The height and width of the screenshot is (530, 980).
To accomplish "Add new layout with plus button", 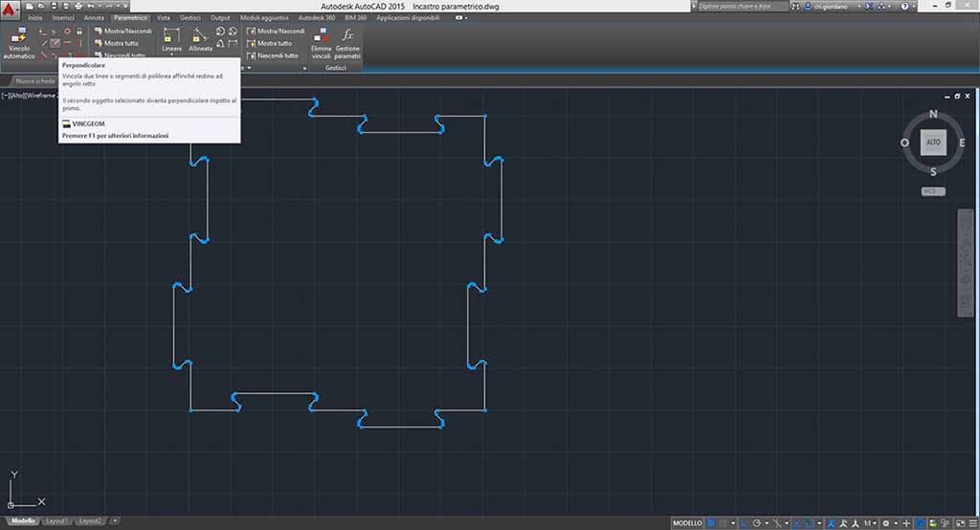I will tap(115, 521).
